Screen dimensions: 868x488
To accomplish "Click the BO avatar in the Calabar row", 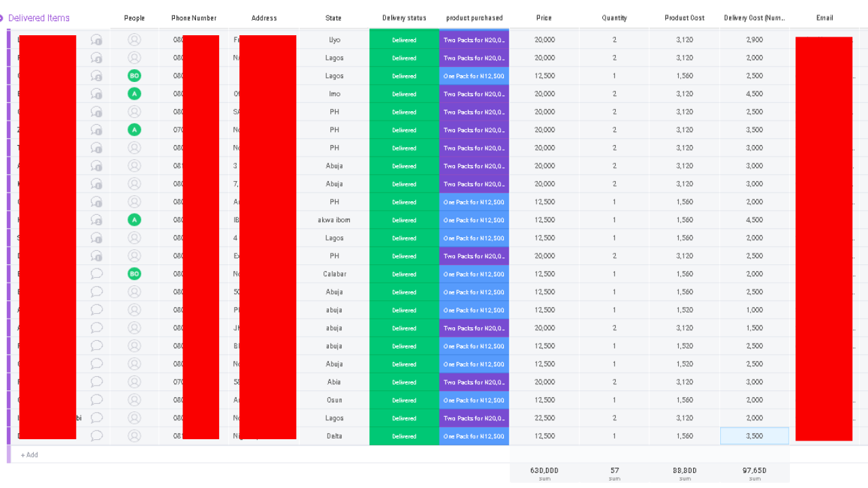I will (x=134, y=274).
